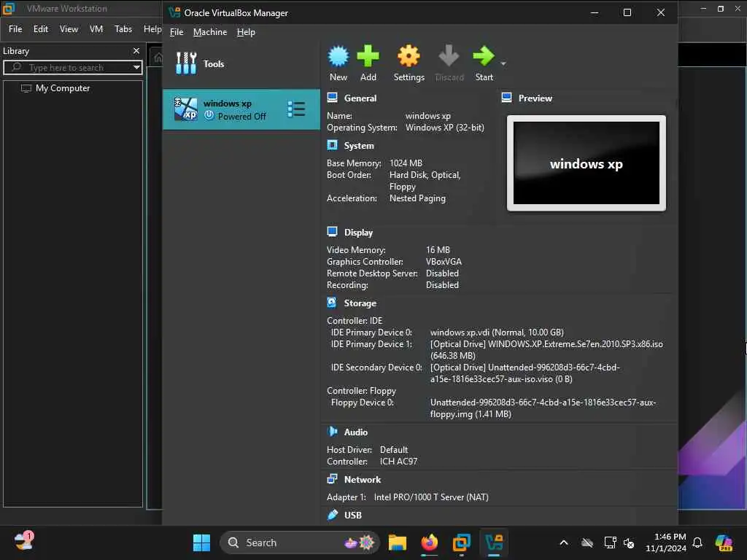Click the 1024 MB base memory value

coord(406,163)
